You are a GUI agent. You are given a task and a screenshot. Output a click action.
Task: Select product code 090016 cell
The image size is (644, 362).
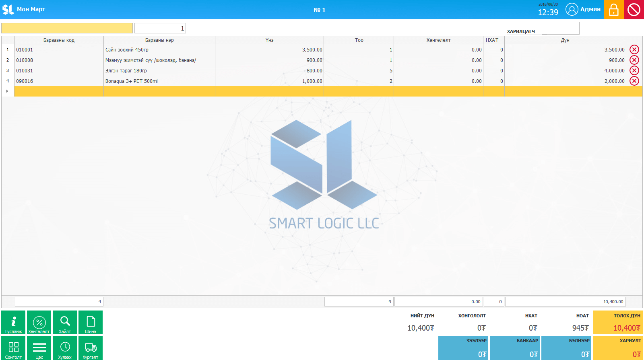(59, 81)
